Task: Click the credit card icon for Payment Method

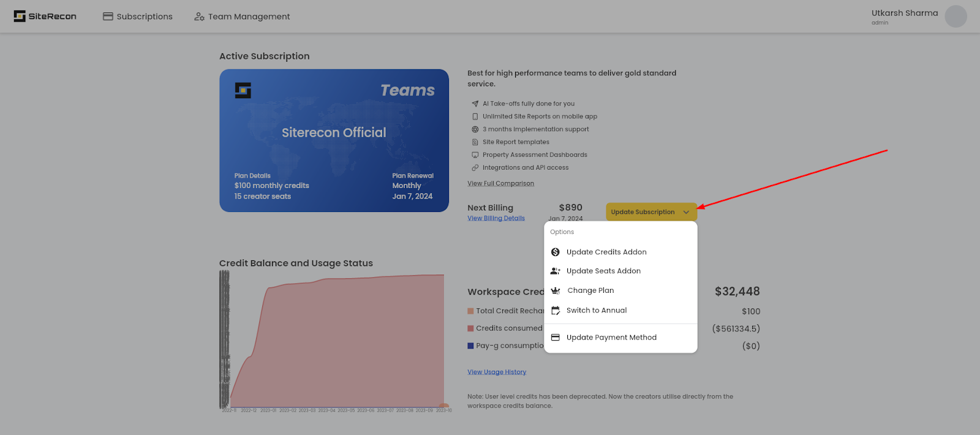Action: [x=556, y=338]
